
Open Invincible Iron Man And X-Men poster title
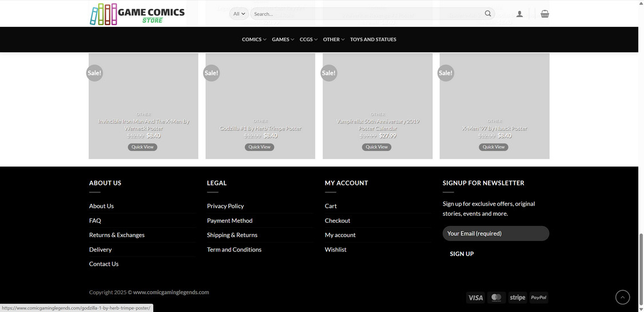click(x=144, y=125)
